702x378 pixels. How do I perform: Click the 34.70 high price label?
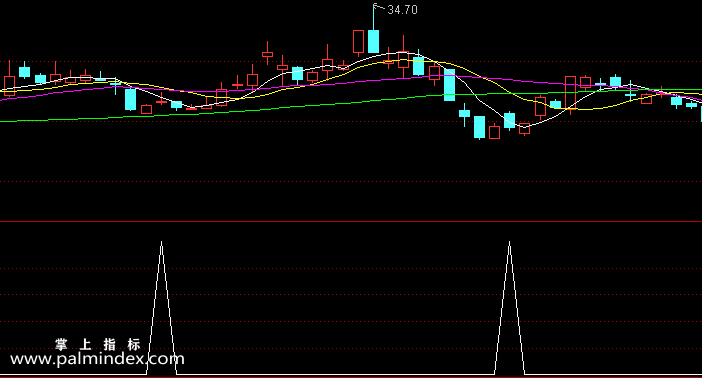click(x=402, y=10)
